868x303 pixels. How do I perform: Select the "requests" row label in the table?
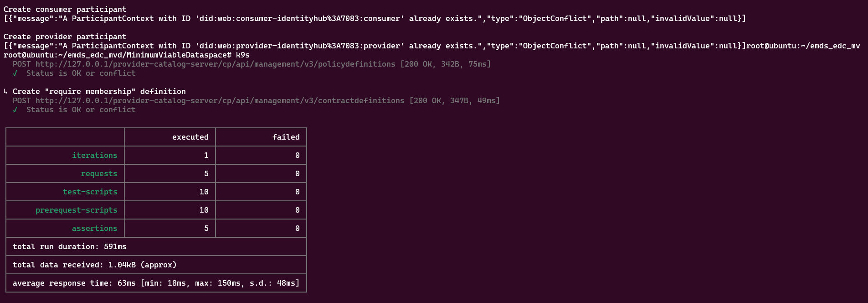pos(99,173)
